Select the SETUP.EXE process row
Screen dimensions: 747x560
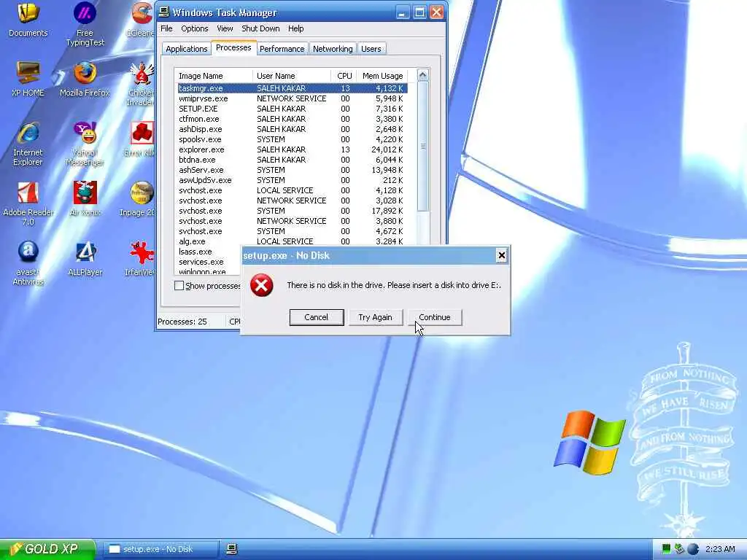292,109
